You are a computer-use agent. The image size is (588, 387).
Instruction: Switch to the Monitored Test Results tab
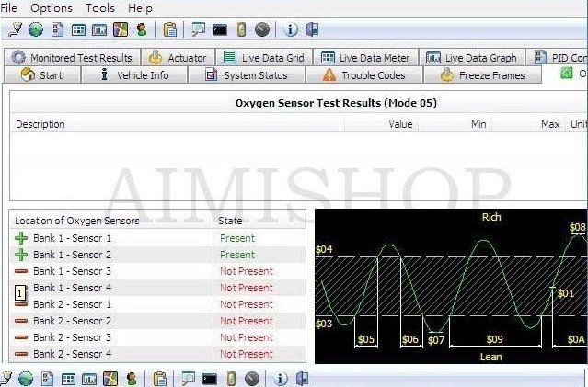point(73,58)
